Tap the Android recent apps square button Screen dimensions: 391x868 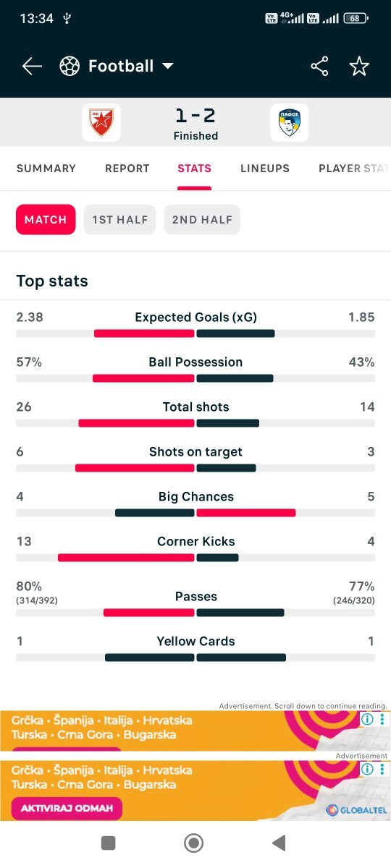coord(109,843)
